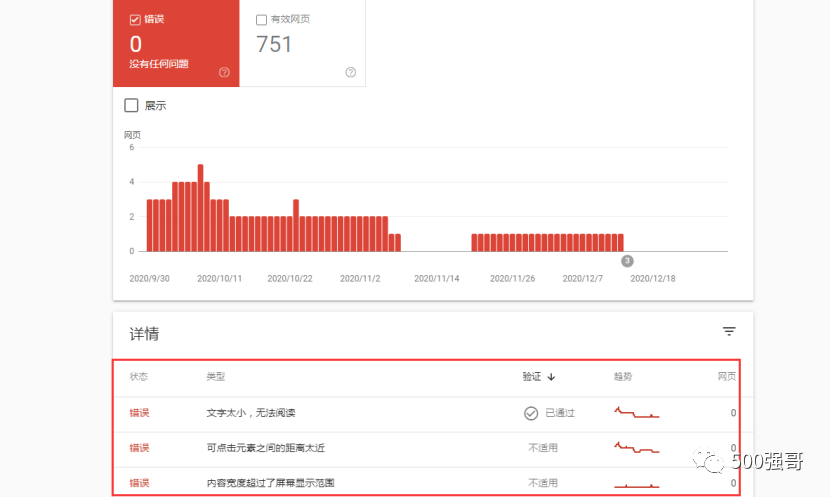This screenshot has height=497, width=830.
Task: Click the 2020/11/2 axis date label
Action: (x=360, y=278)
